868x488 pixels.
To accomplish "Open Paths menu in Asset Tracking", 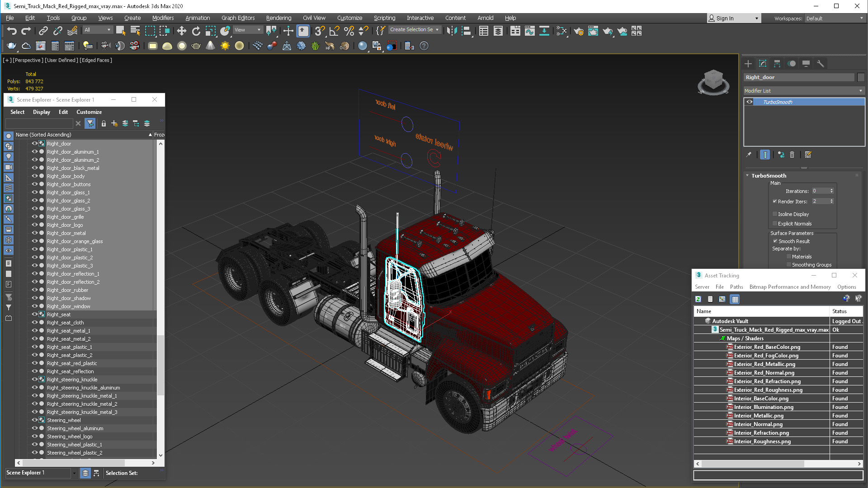I will pos(736,287).
